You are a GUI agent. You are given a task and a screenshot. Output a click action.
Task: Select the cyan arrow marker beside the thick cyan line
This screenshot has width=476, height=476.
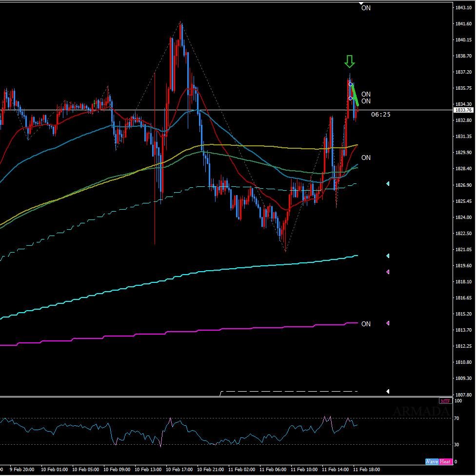click(388, 256)
